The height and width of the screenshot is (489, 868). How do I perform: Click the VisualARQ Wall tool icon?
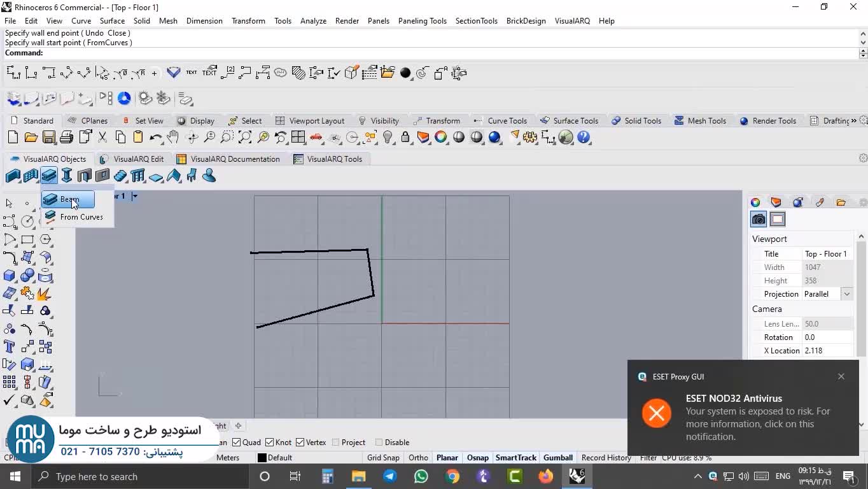[x=13, y=176]
